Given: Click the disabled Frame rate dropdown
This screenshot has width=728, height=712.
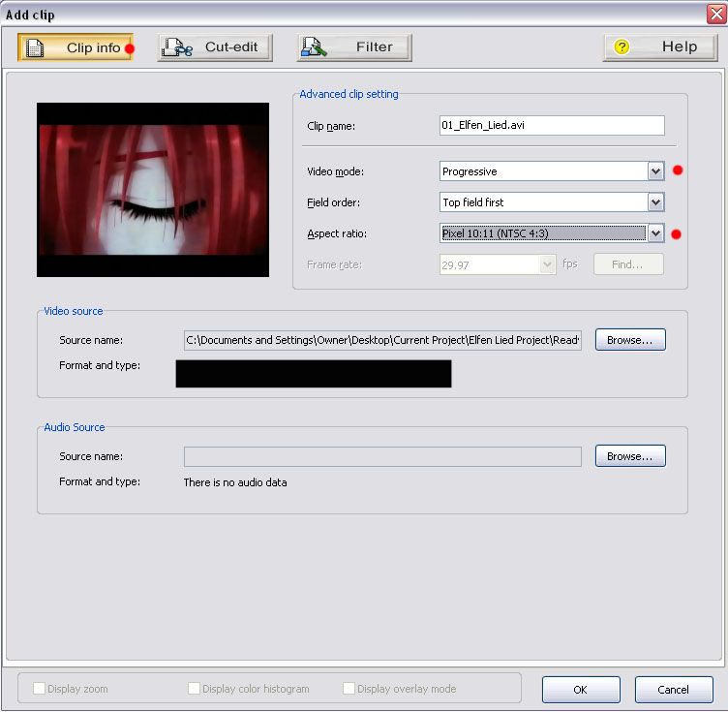Looking at the screenshot, I should [x=498, y=264].
